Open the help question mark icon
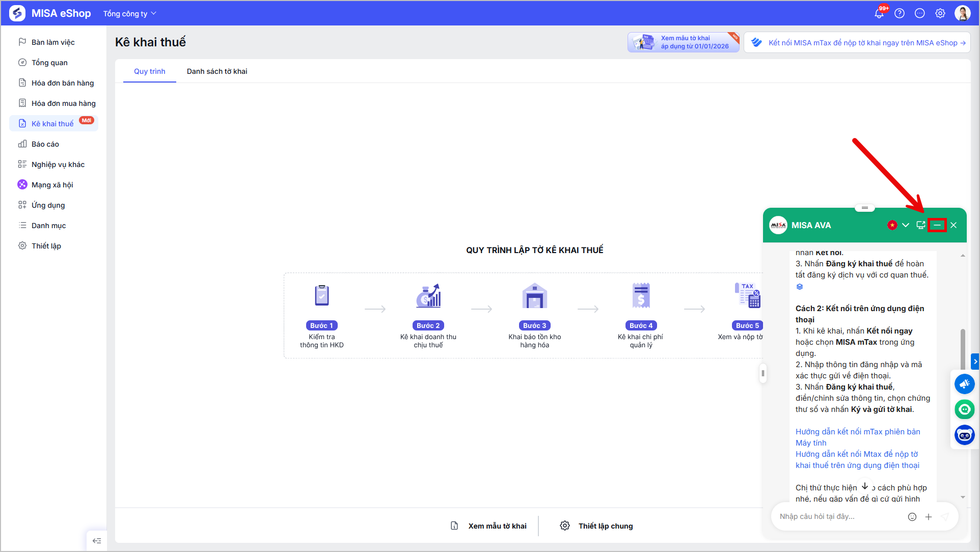Viewport: 980px width, 552px height. pyautogui.click(x=900, y=13)
